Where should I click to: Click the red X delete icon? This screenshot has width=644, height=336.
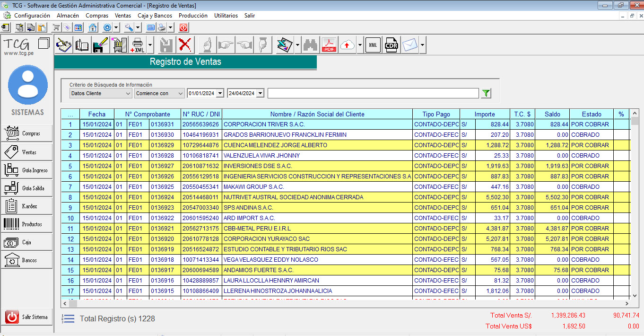click(186, 45)
